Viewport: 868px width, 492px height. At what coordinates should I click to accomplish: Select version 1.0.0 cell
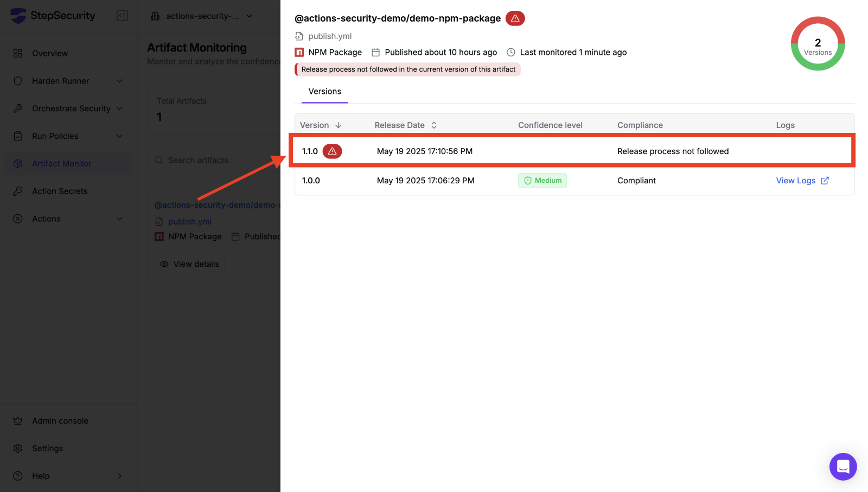(311, 181)
